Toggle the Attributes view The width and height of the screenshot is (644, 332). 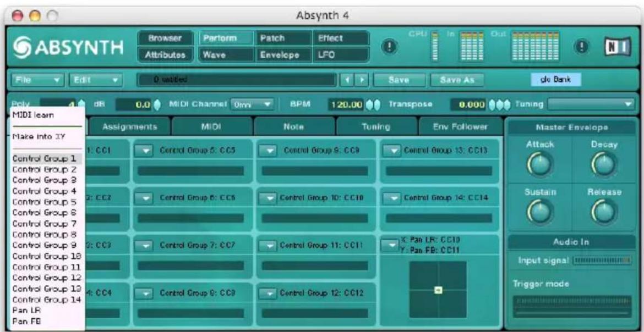[x=165, y=54]
